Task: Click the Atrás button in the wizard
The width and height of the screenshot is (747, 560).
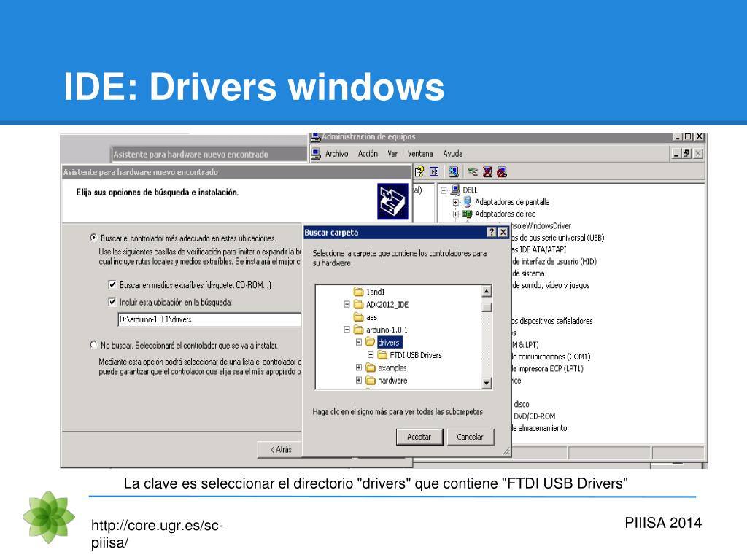Action: point(280,449)
